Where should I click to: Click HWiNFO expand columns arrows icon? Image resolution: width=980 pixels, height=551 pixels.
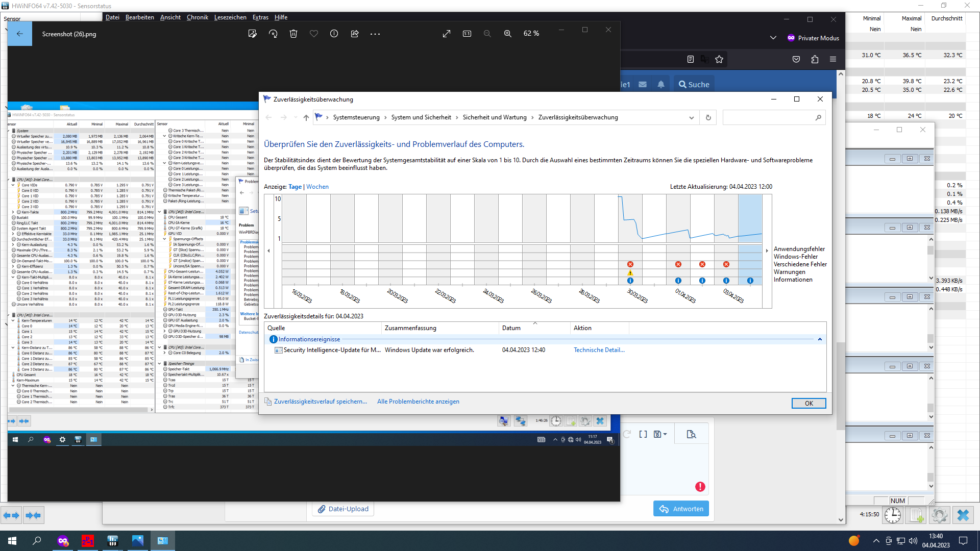(x=11, y=515)
